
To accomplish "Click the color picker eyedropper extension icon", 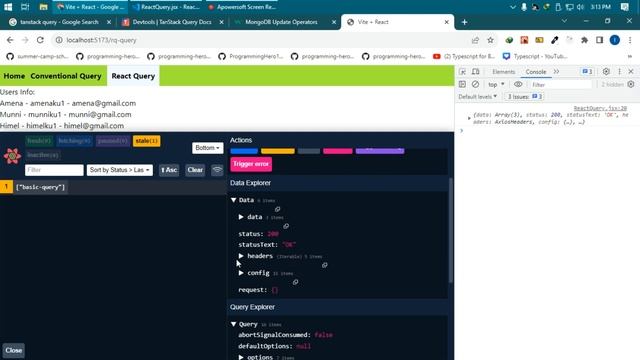I will 554,40.
